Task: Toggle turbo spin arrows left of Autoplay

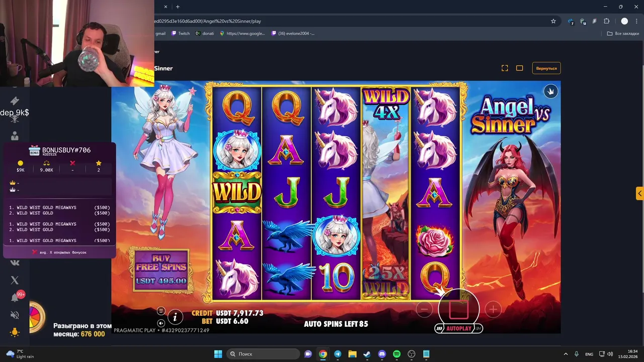Action: pos(439,328)
